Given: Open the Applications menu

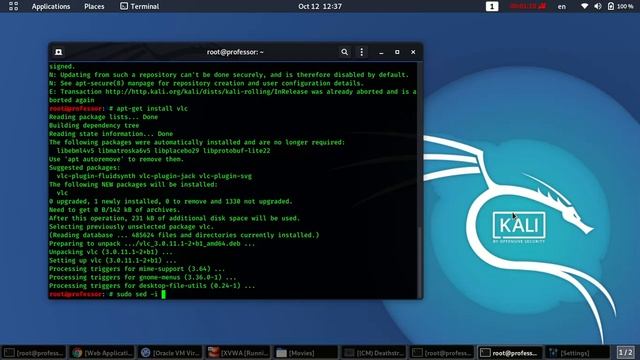Looking at the screenshot, I should 51,7.
